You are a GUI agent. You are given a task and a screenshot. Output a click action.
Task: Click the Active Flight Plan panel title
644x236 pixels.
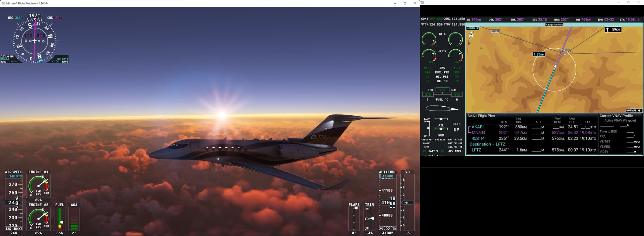(x=481, y=116)
